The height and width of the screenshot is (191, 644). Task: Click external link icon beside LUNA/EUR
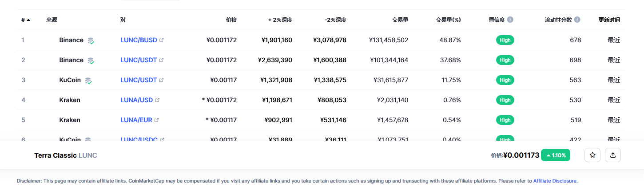156,120
